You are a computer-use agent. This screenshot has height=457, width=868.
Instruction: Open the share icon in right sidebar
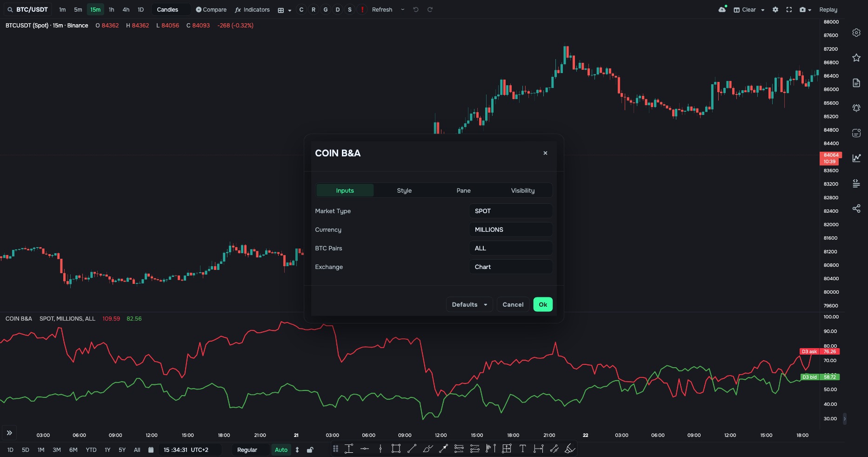856,208
